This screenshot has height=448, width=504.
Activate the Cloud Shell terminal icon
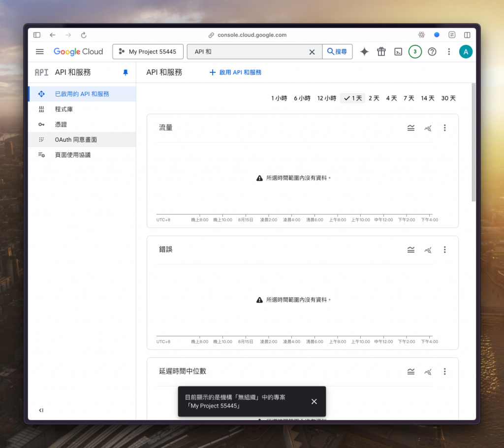[x=398, y=52]
